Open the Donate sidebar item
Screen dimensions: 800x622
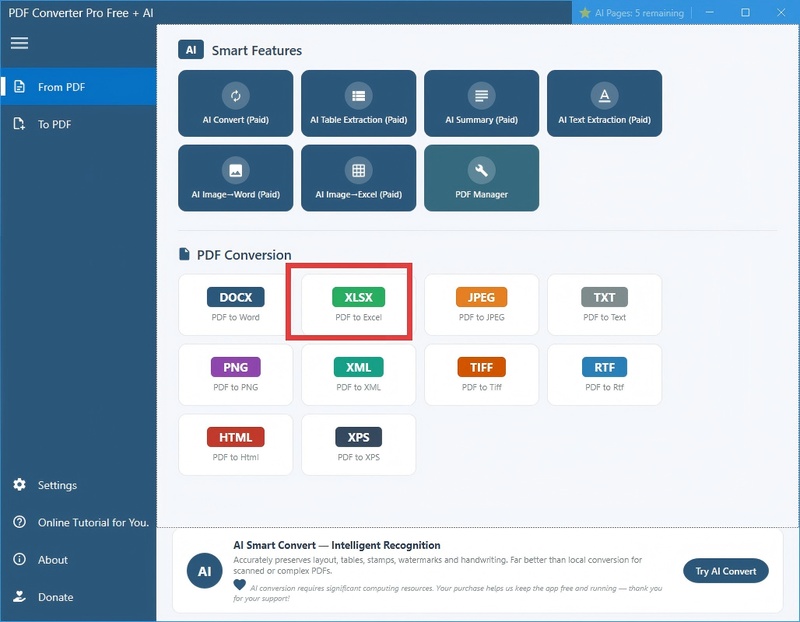(55, 597)
